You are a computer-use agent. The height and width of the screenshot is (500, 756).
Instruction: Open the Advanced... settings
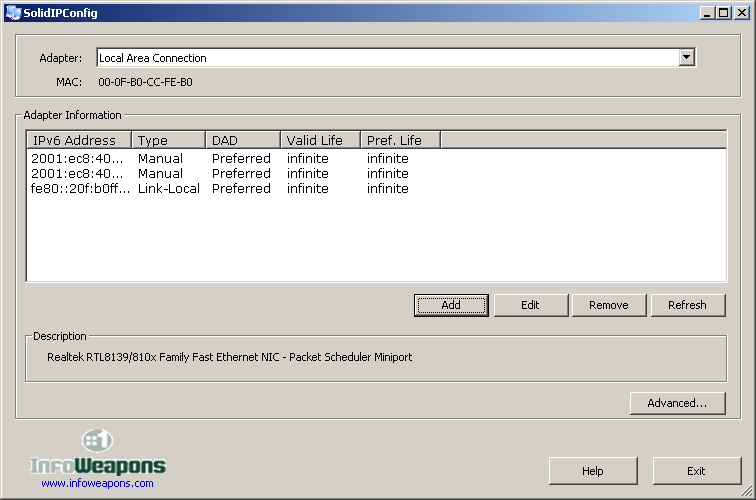(x=677, y=403)
